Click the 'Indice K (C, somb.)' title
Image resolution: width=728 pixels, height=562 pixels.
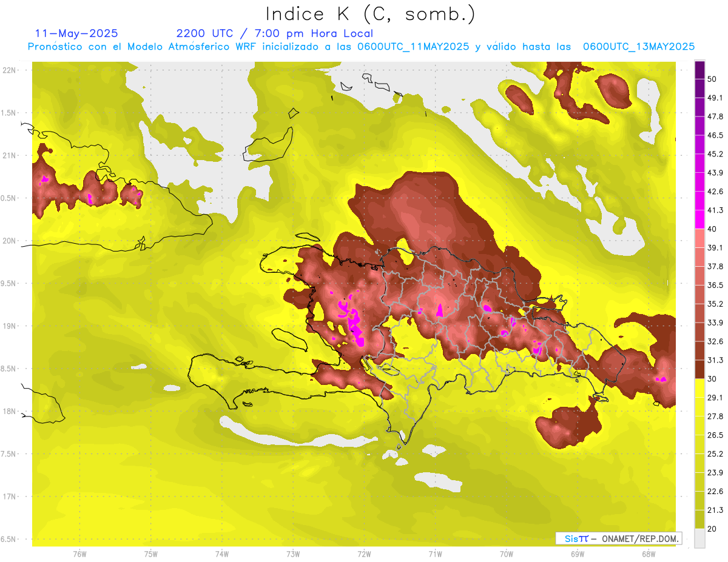pos(371,14)
